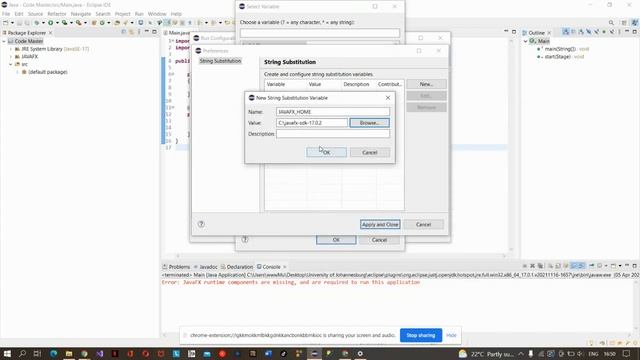
Task: Click Stop sharing in screen share bar
Action: (421, 336)
